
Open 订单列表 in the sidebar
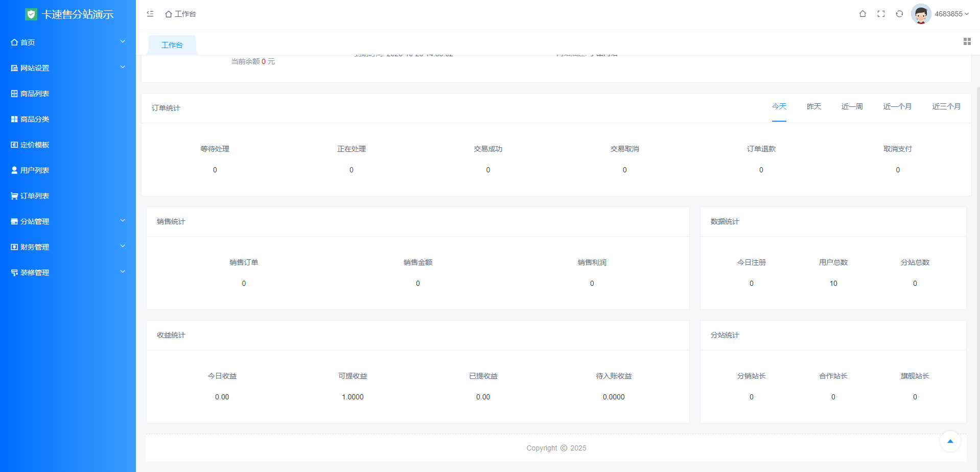coord(35,196)
